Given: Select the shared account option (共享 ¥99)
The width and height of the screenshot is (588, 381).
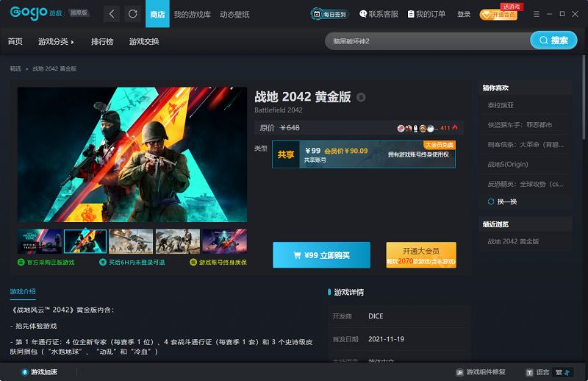Looking at the screenshot, I should 364,154.
